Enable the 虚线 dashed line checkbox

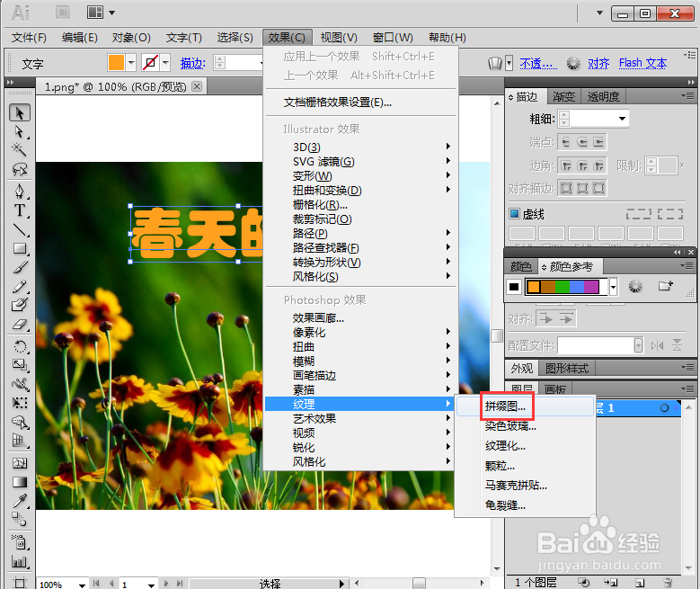click(x=514, y=214)
